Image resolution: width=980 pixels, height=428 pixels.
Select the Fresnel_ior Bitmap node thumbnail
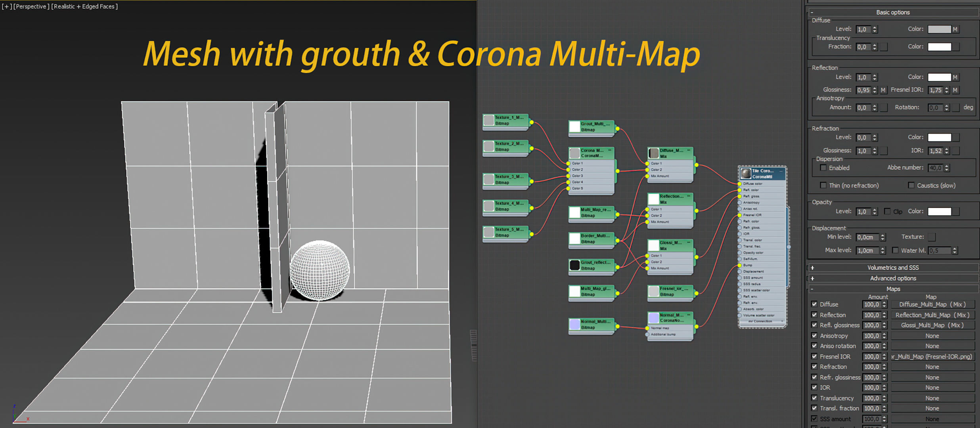coord(653,291)
